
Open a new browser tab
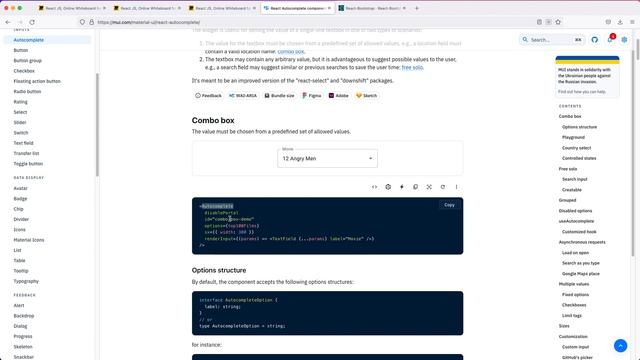(x=417, y=8)
